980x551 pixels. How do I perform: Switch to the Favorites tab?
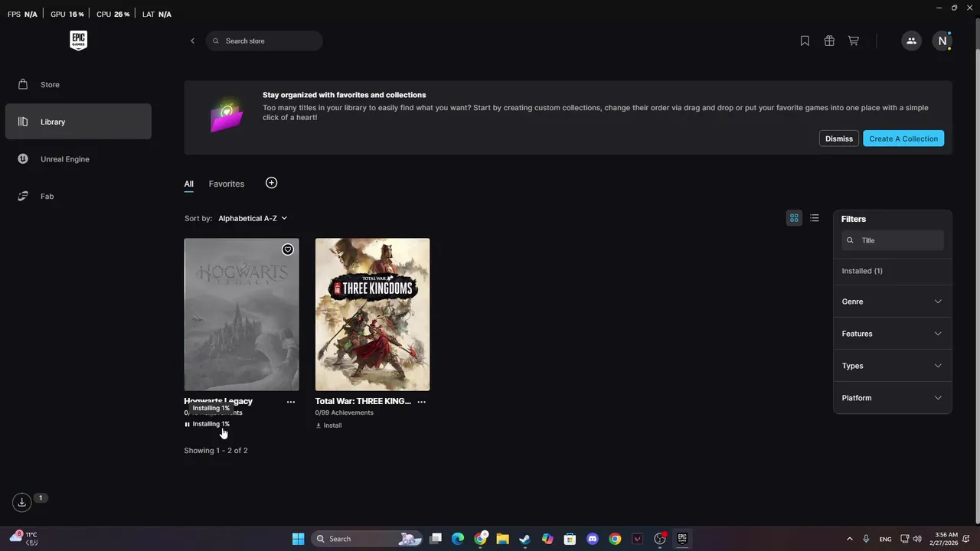(x=227, y=184)
